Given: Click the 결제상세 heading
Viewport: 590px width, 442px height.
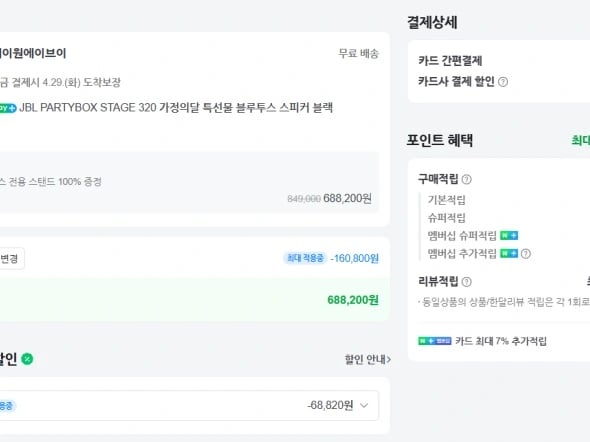Looking at the screenshot, I should pyautogui.click(x=432, y=22).
